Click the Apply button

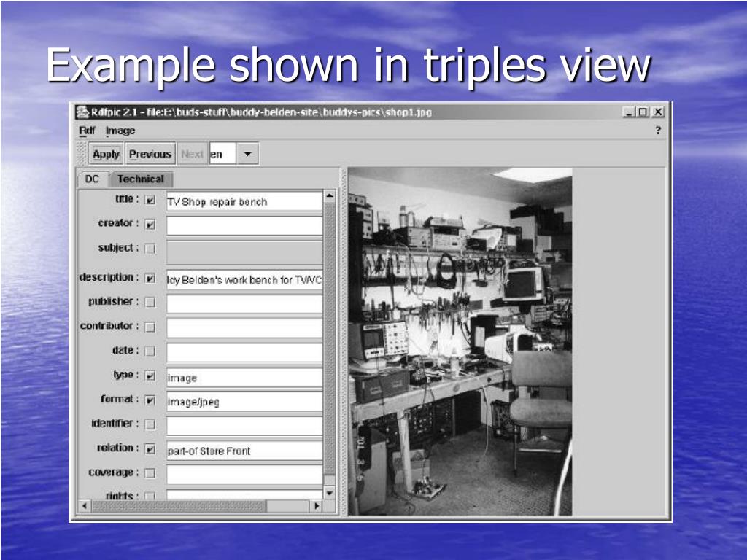coord(106,154)
